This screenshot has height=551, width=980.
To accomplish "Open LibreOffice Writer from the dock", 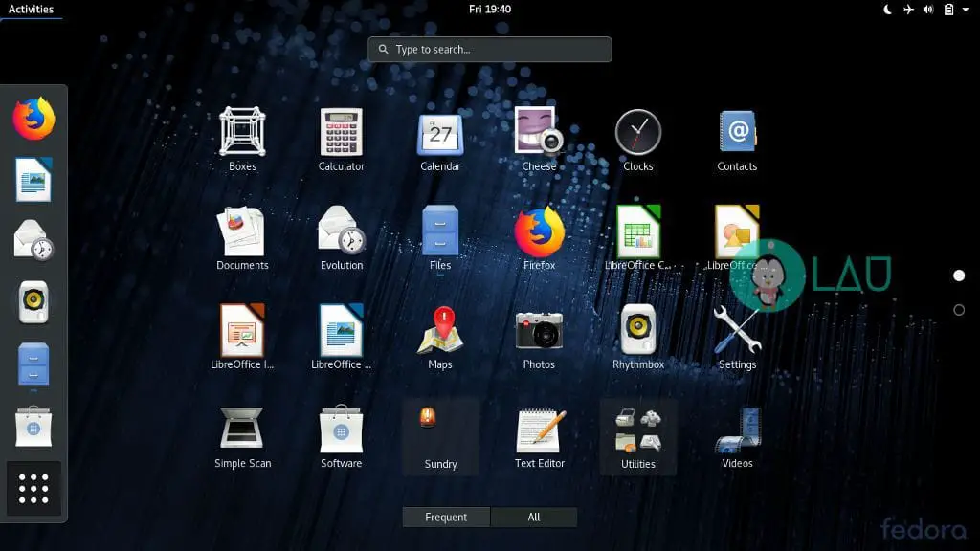I will tap(33, 180).
